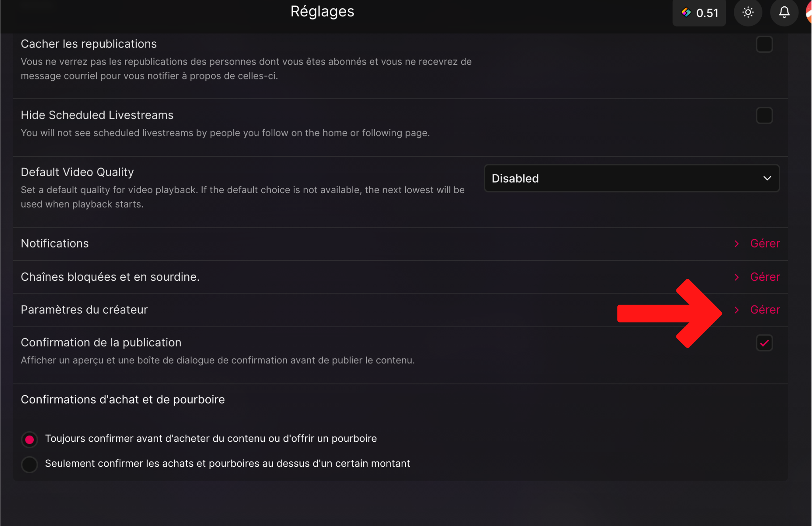Screen dimensions: 812x526
Task: Toggle the light/dark theme sun icon
Action: point(748,13)
